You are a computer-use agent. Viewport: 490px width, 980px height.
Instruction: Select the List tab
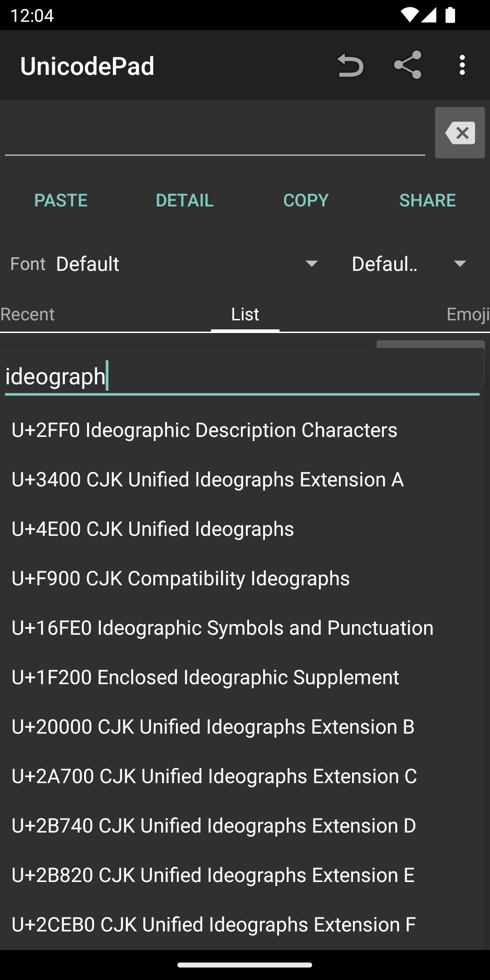click(x=245, y=314)
